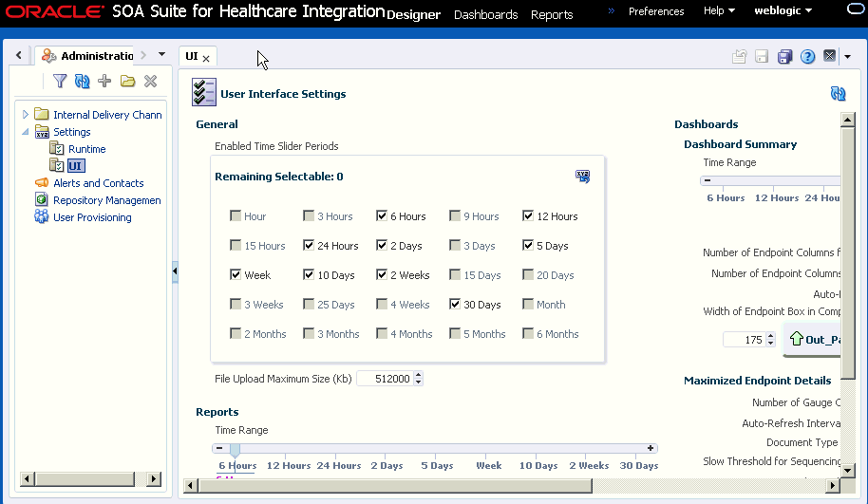This screenshot has width=868, height=504.
Task: Collapse the Settings tree node
Action: click(25, 132)
